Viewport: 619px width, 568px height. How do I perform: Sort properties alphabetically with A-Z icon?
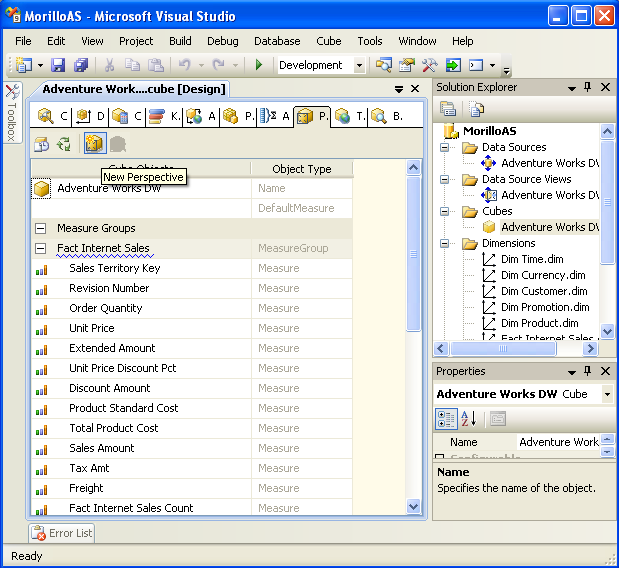coord(469,419)
